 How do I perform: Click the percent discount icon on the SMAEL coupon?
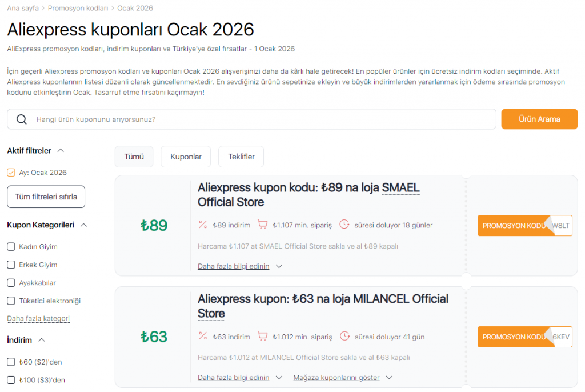click(203, 225)
